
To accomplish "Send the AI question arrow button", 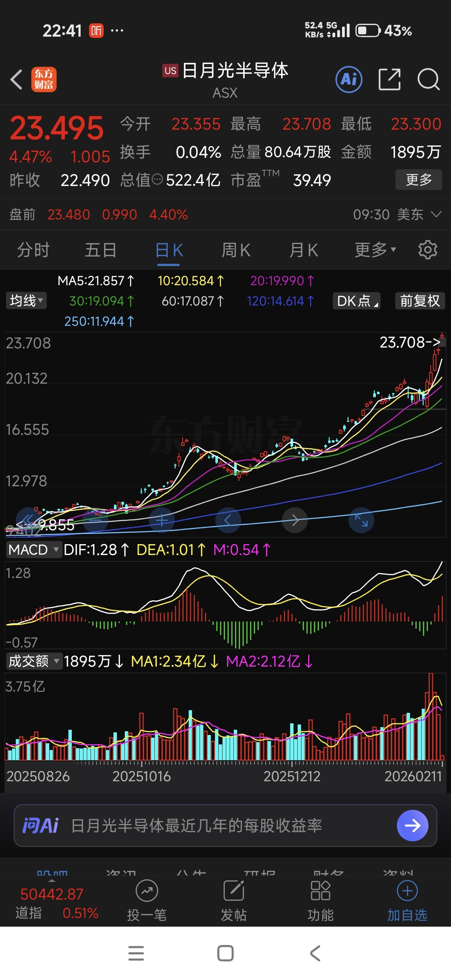I will (412, 825).
